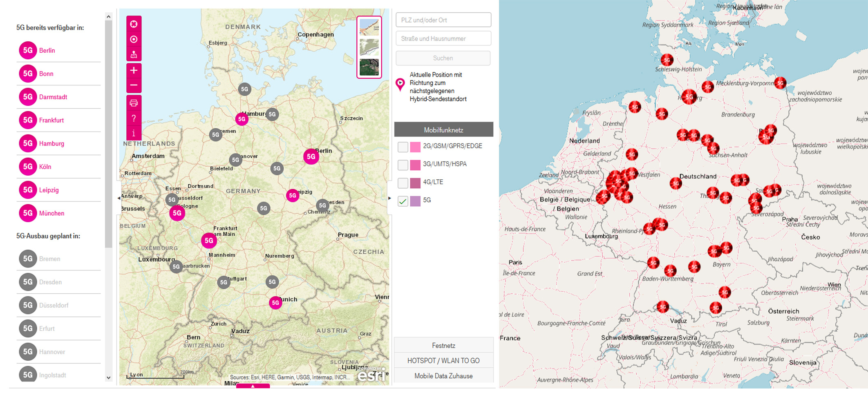Click the gray 5G marker at Hanover on the map
This screenshot has height=393, width=868.
tap(235, 160)
